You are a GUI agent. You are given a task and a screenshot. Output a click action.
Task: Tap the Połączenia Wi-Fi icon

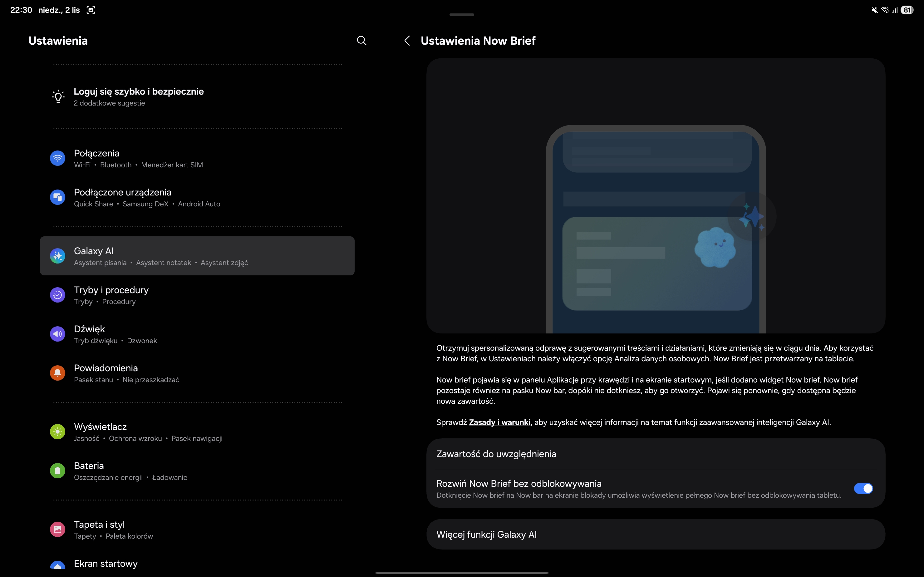click(58, 158)
